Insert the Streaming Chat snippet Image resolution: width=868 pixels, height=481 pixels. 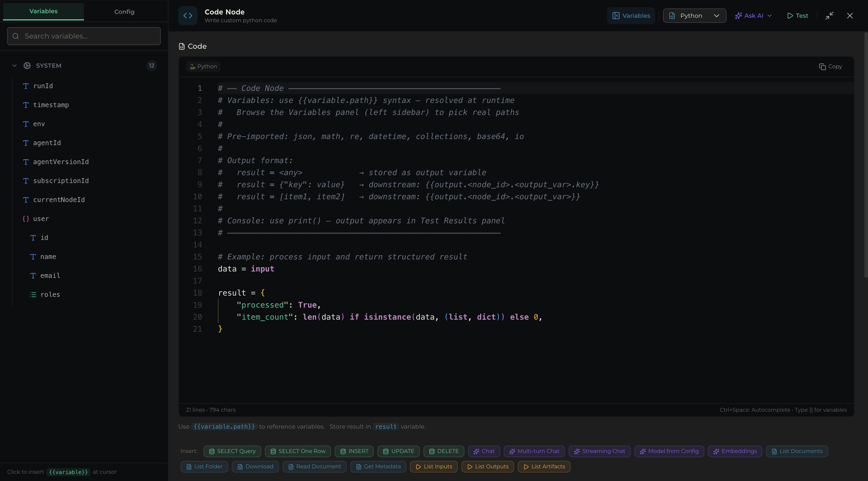[x=600, y=451]
